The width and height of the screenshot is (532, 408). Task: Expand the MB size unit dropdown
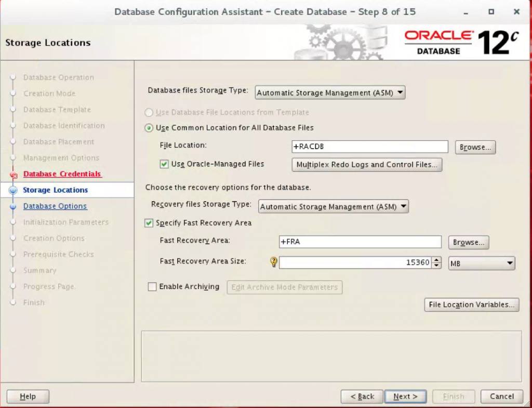[481, 264]
